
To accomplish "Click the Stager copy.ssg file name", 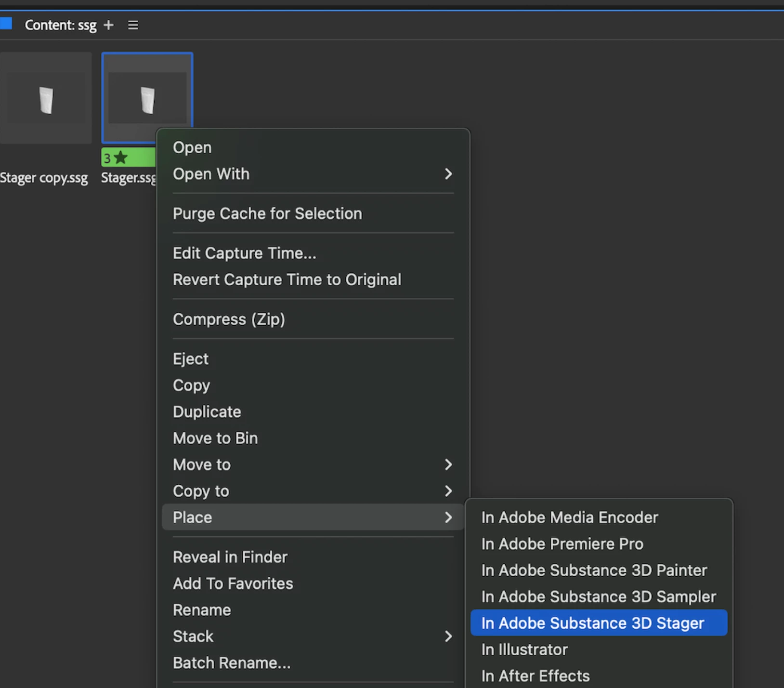I will 44,178.
